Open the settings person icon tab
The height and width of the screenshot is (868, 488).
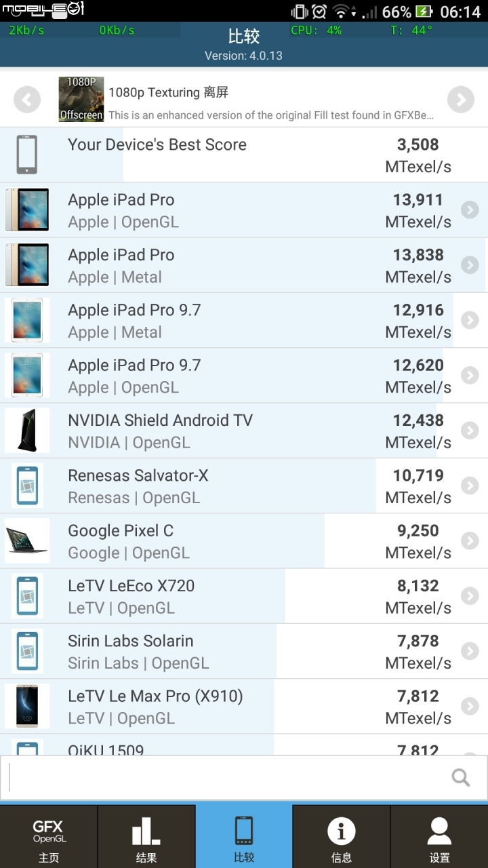point(439,836)
